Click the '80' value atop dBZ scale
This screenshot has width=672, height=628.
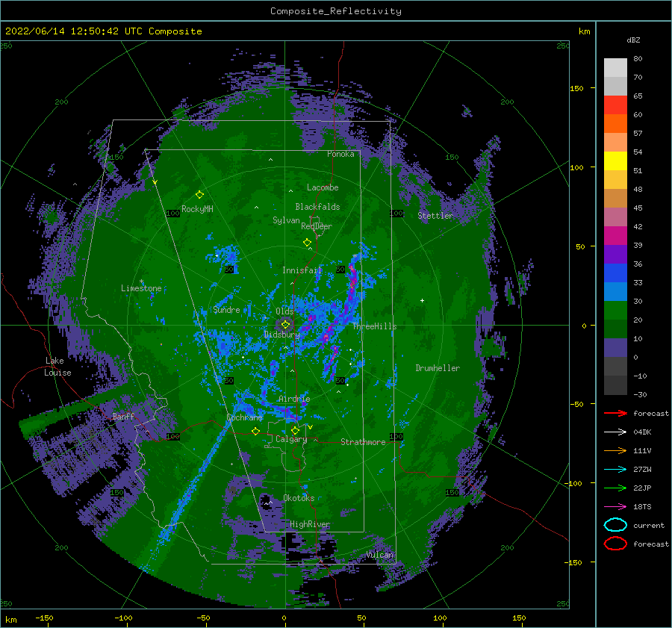coord(638,59)
